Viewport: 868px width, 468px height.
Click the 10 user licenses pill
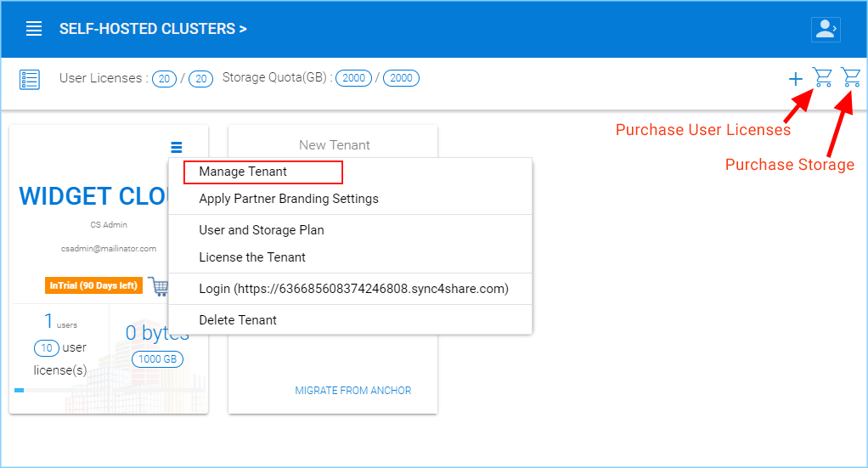pyautogui.click(x=47, y=348)
